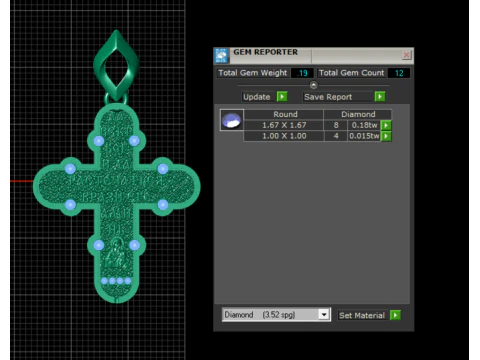This screenshot has height=360, width=480.
Task: Click the Round column header
Action: (x=285, y=114)
